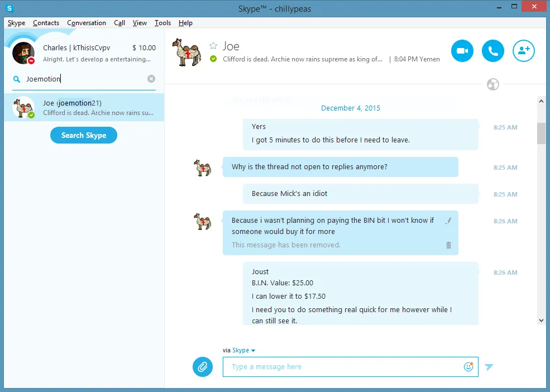
Task: Open Joe's large profile picture in header
Action: [x=186, y=52]
